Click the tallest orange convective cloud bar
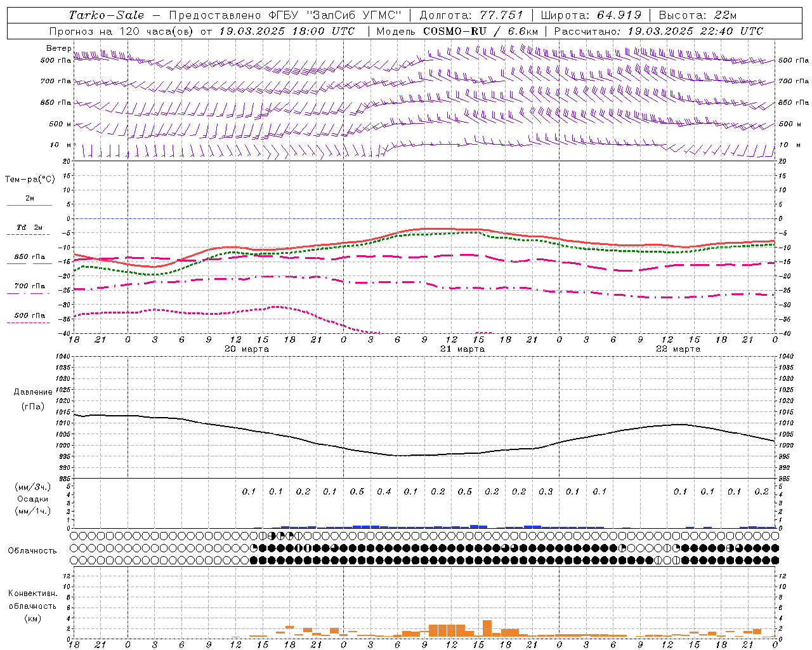The height and width of the screenshot is (650, 812). 487,628
